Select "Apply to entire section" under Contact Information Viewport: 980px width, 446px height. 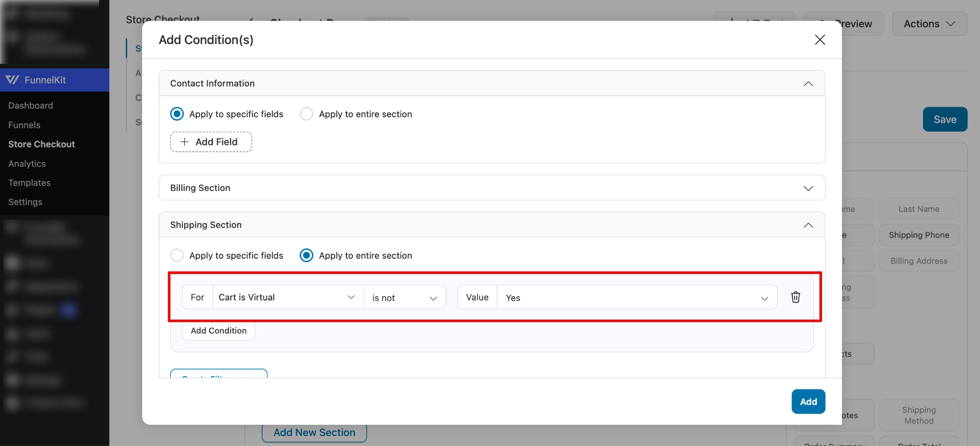(x=306, y=113)
